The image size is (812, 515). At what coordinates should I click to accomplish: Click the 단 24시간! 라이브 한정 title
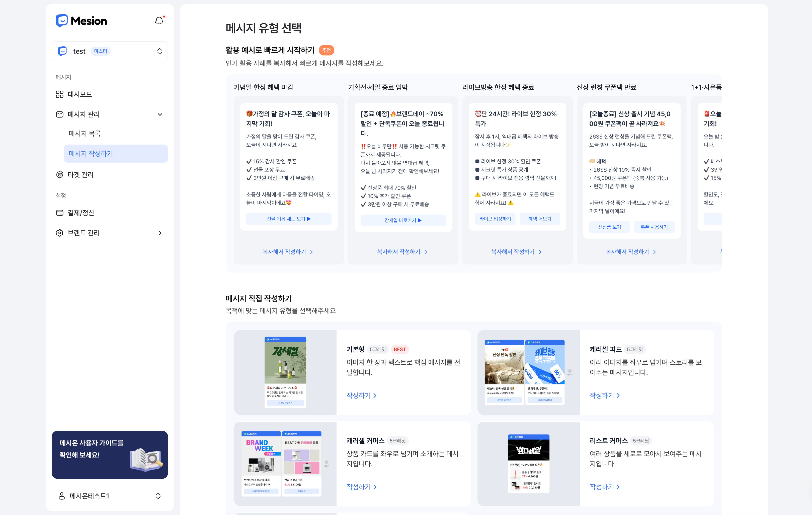pos(516,119)
